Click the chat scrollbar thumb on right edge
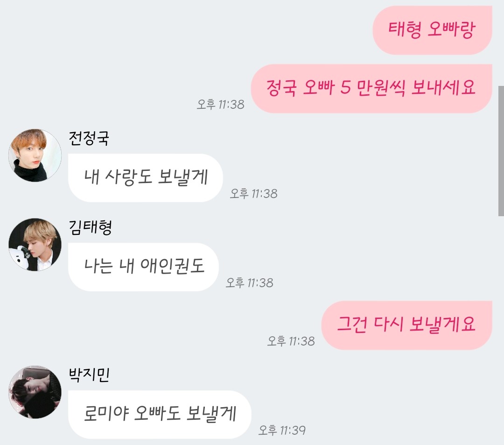Screen dimensions: 504x445 coord(501,151)
